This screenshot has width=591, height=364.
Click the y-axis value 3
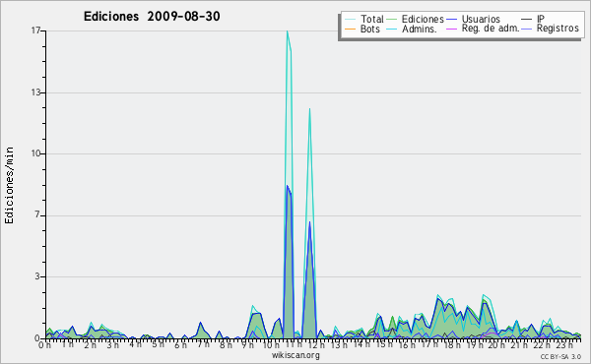tap(37, 276)
